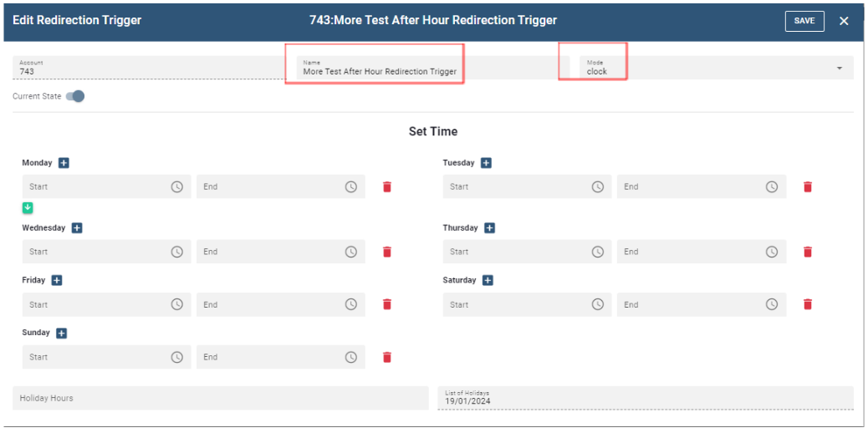The image size is (868, 433).
Task: Toggle the Current State switch
Action: 75,96
